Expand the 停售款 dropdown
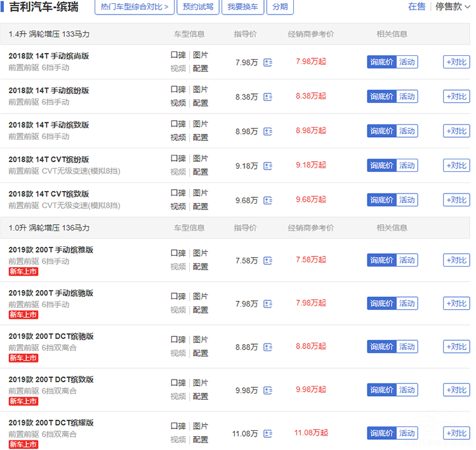This screenshot has height=450, width=476. pyautogui.click(x=452, y=6)
